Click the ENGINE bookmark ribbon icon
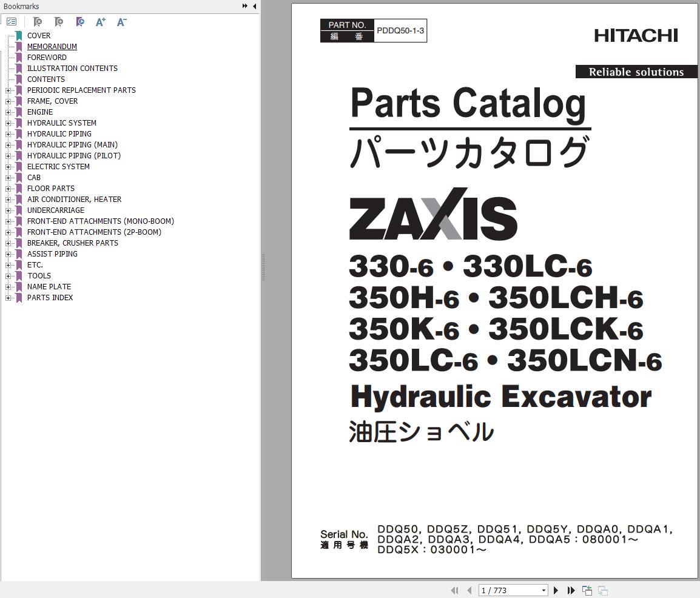Viewport: 700px width, 598px height. [x=19, y=112]
